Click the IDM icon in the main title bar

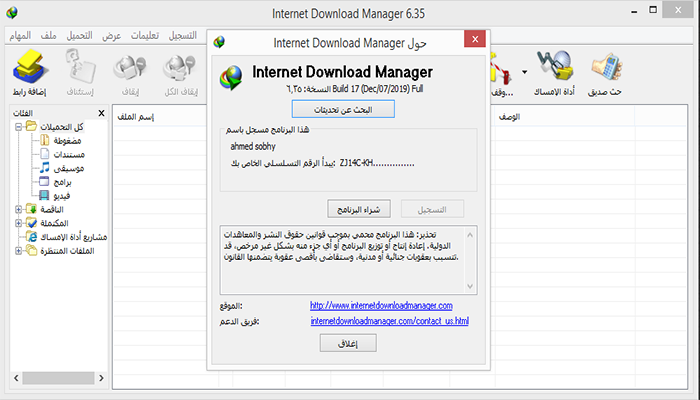12,12
